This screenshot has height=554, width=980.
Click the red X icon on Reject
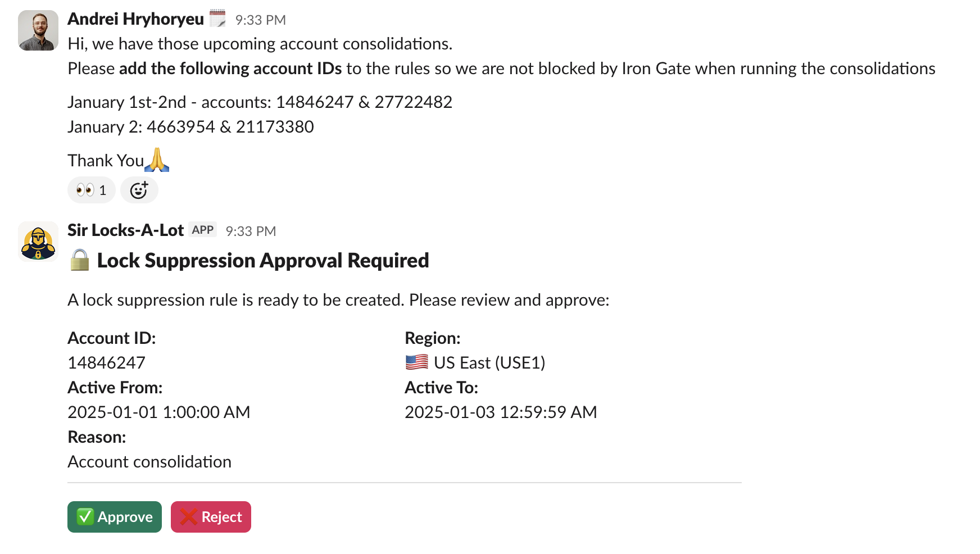pyautogui.click(x=187, y=516)
